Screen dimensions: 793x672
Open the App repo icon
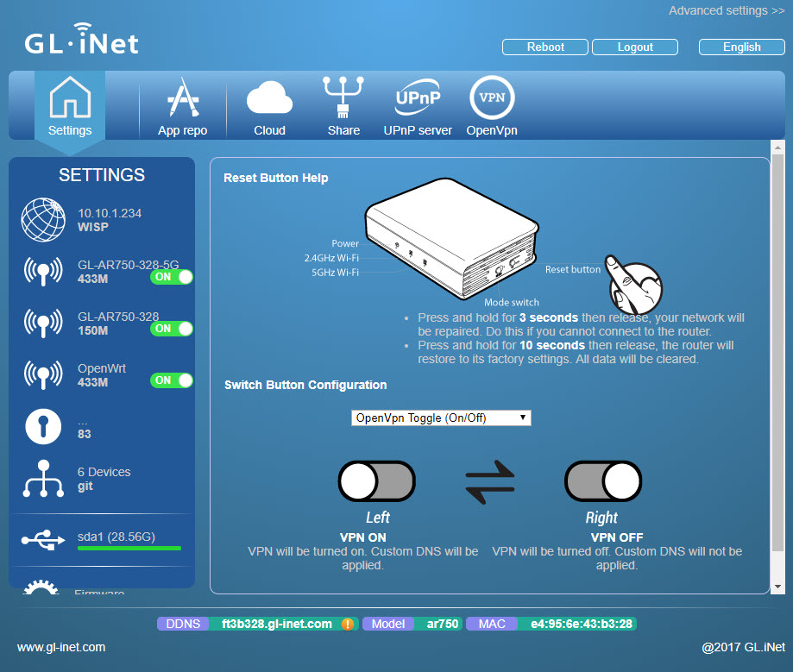[183, 97]
